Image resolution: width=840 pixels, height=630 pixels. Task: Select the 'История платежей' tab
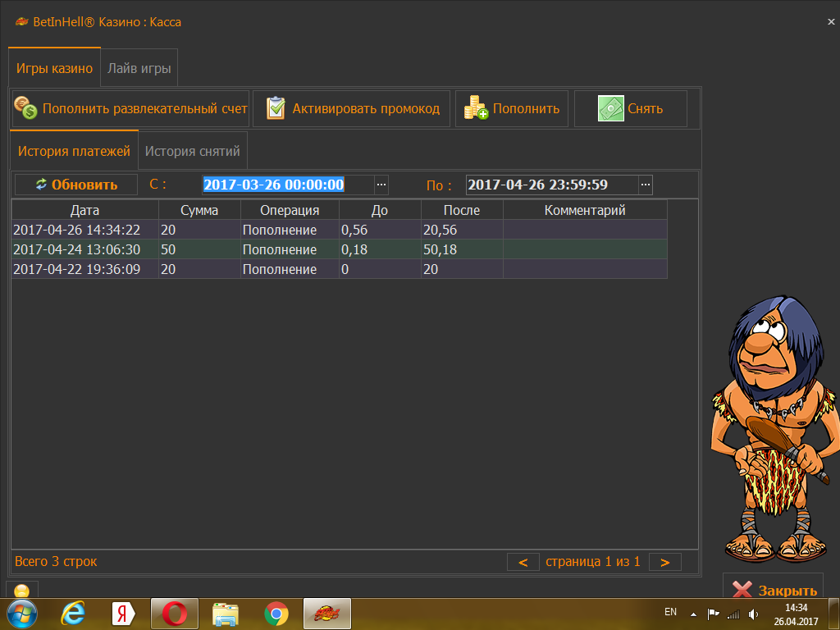[74, 151]
